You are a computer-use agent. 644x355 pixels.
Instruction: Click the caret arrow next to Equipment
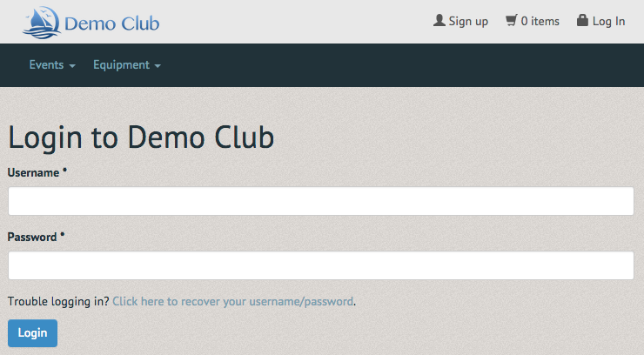158,65
